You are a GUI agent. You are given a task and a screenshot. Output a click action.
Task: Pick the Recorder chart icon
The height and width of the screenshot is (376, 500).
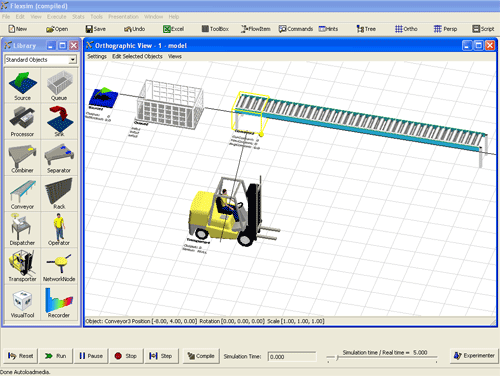[x=59, y=302]
